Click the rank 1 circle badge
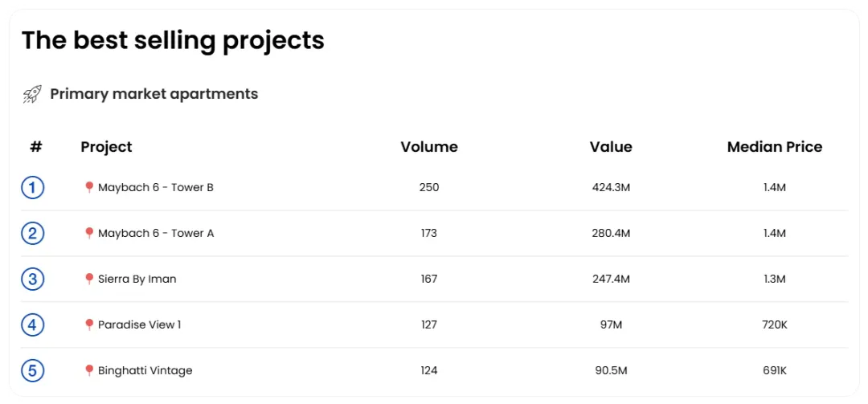868x404 pixels. pos(32,188)
